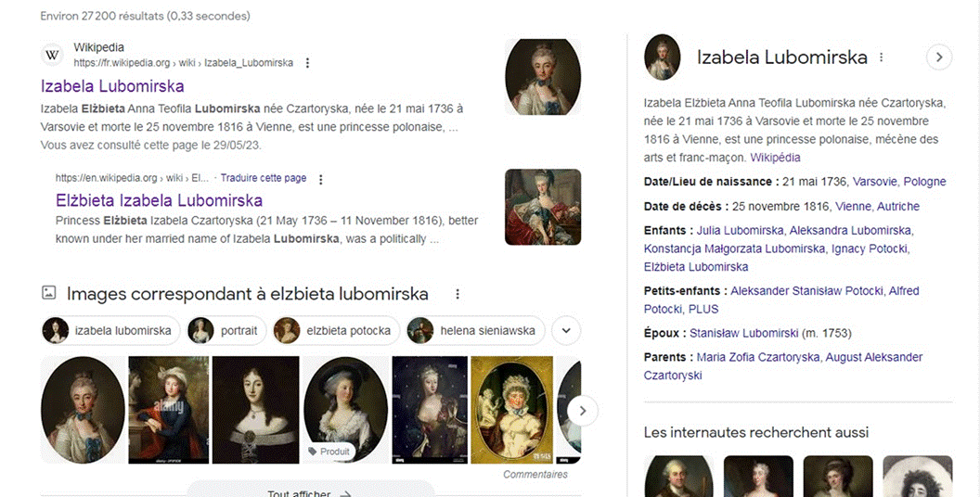Click the image icon before the Images correspondant heading
This screenshot has width=980, height=497.
click(x=49, y=292)
